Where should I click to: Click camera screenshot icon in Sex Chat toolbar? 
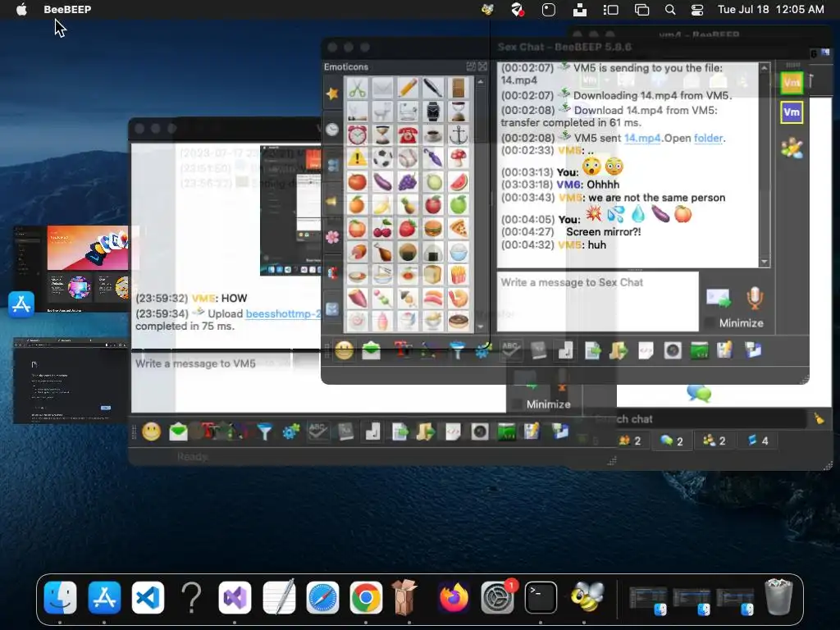coord(673,351)
